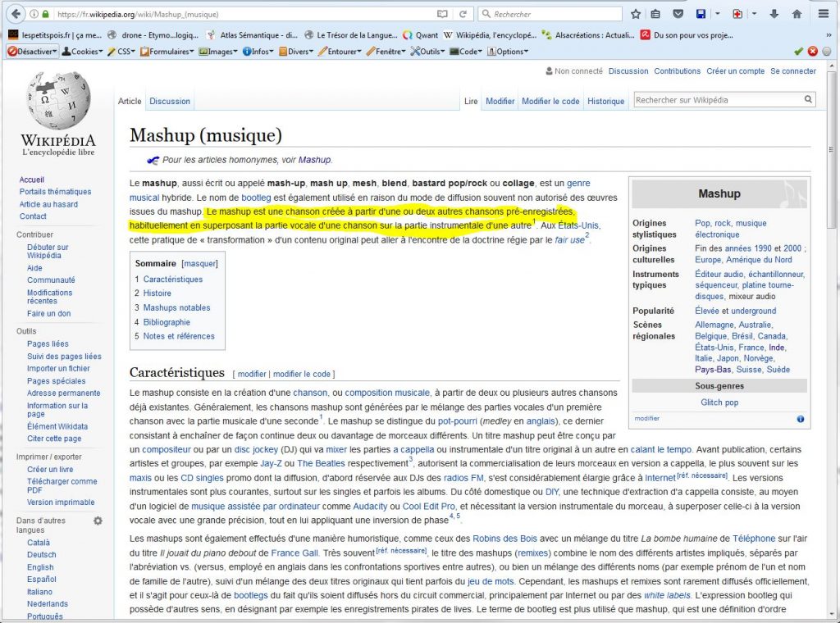Reload the page with the refresh icon
This screenshot has width=840, height=623.
click(x=463, y=14)
